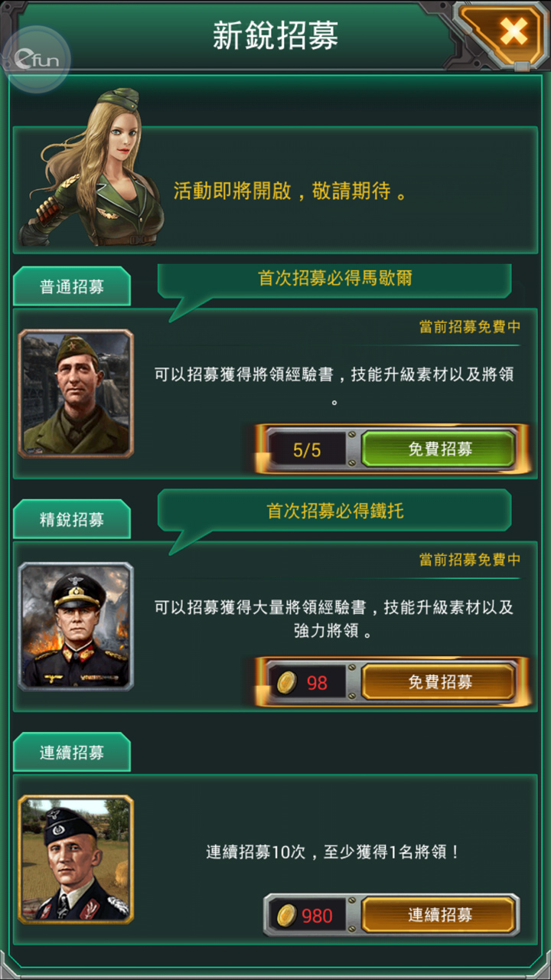Image resolution: width=551 pixels, height=980 pixels.
Task: Select the 精銳招募 tab label
Action: (72, 520)
